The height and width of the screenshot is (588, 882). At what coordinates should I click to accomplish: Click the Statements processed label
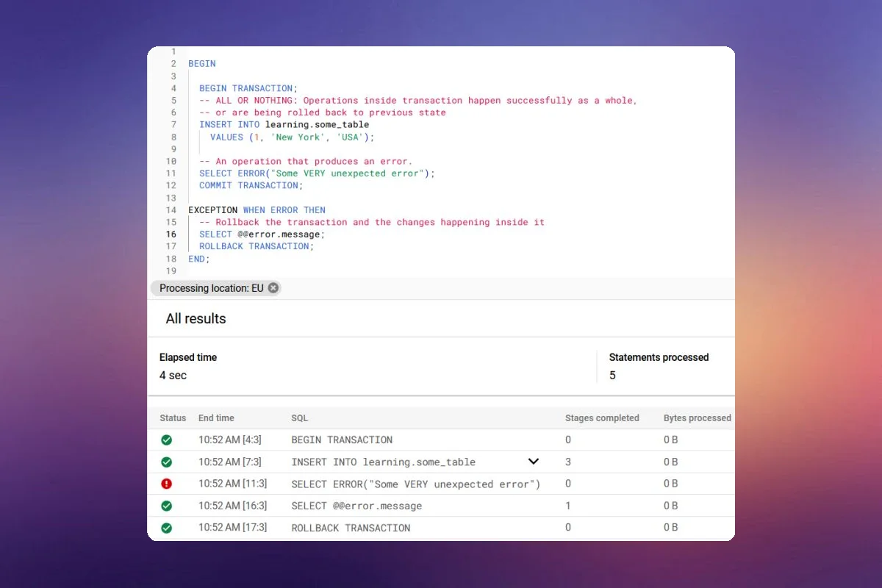659,357
